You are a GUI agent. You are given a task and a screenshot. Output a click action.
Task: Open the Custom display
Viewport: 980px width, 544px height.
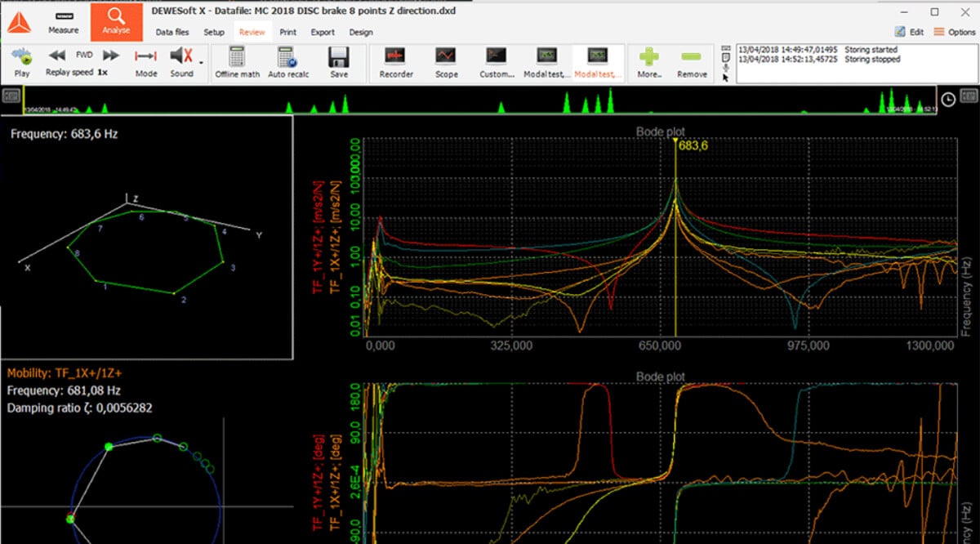(497, 62)
